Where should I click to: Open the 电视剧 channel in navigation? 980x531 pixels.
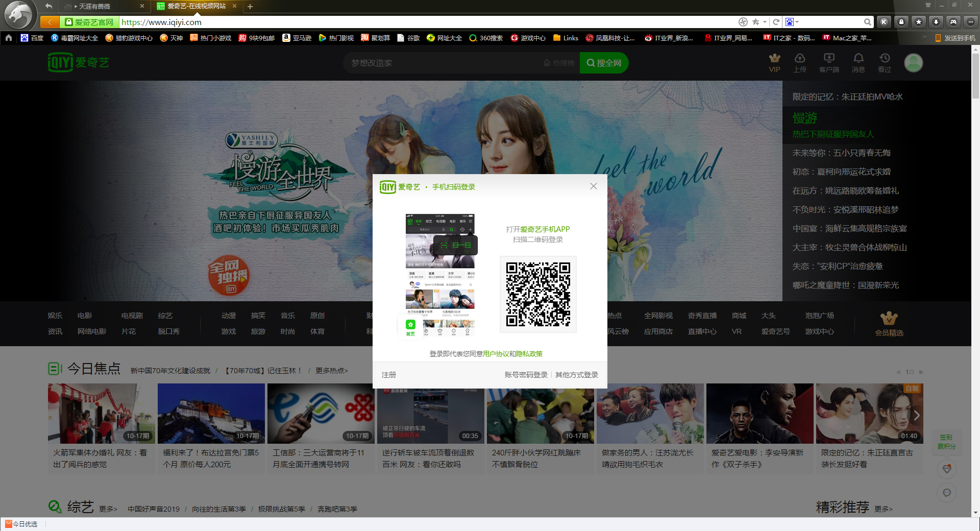[x=132, y=316]
